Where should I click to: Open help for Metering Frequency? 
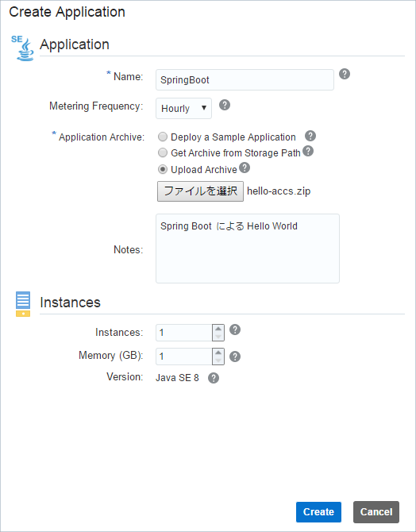click(225, 105)
